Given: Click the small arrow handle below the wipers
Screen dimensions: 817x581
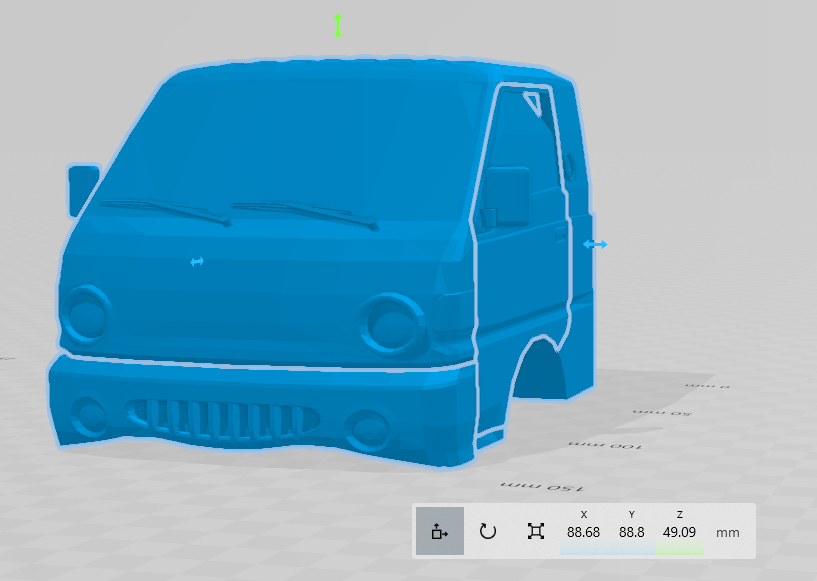Looking at the screenshot, I should tap(197, 262).
